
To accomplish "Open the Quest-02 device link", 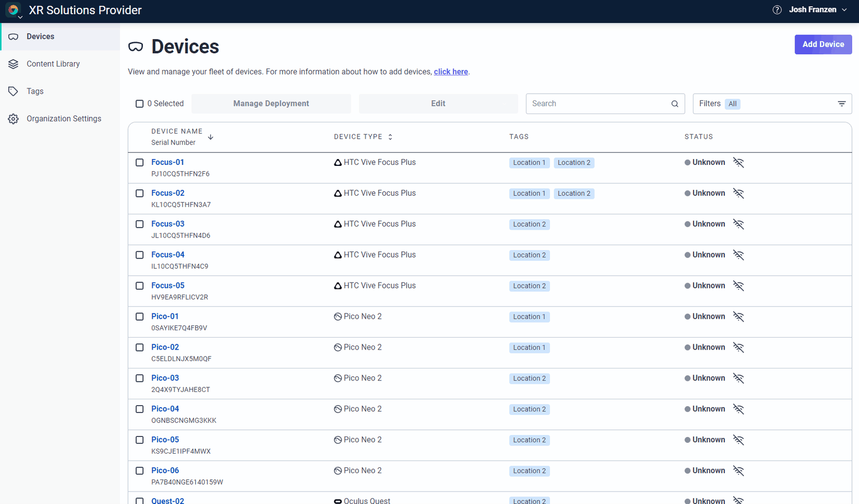I will tap(168, 500).
